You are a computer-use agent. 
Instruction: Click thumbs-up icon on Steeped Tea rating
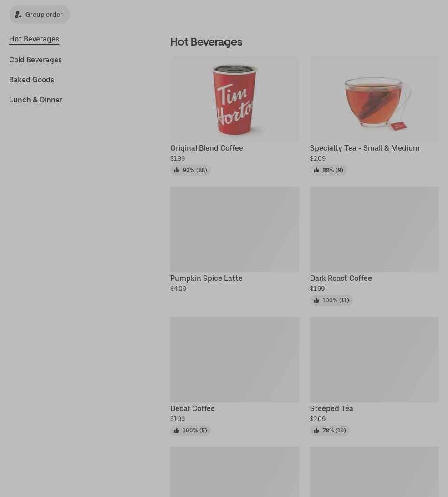(x=316, y=431)
